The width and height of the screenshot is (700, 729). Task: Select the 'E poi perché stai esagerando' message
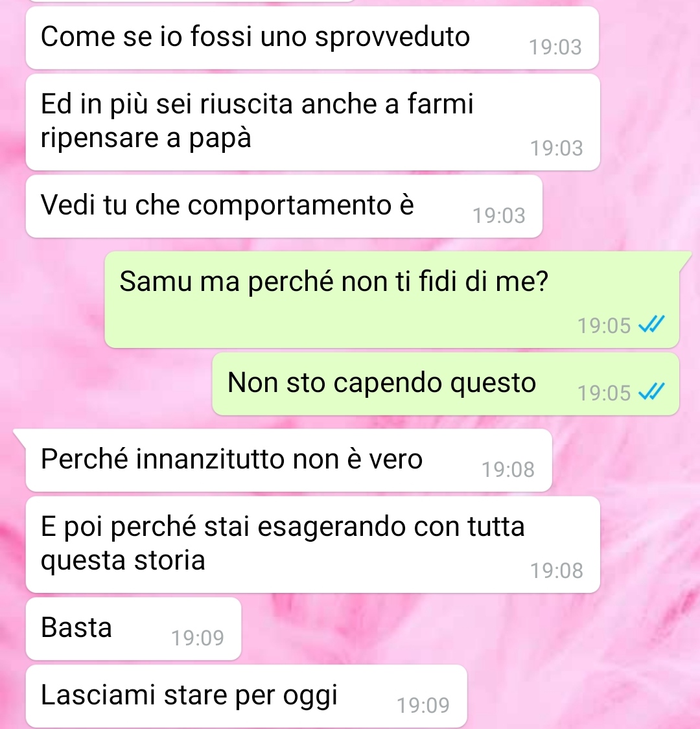[312, 544]
